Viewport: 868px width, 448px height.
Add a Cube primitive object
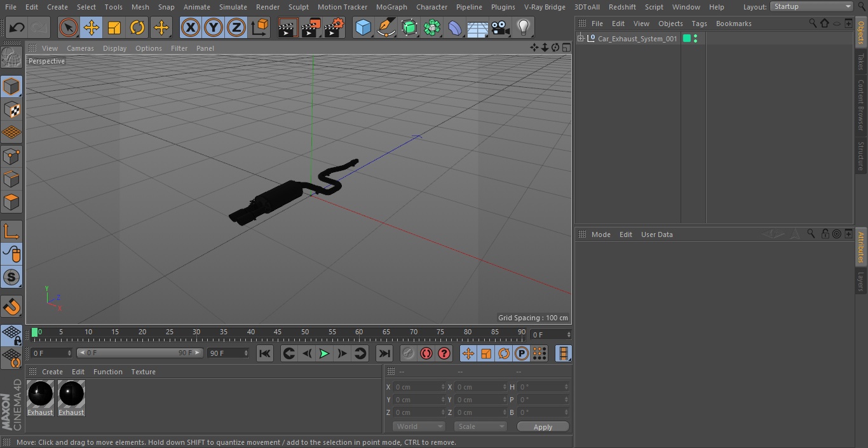coord(363,28)
